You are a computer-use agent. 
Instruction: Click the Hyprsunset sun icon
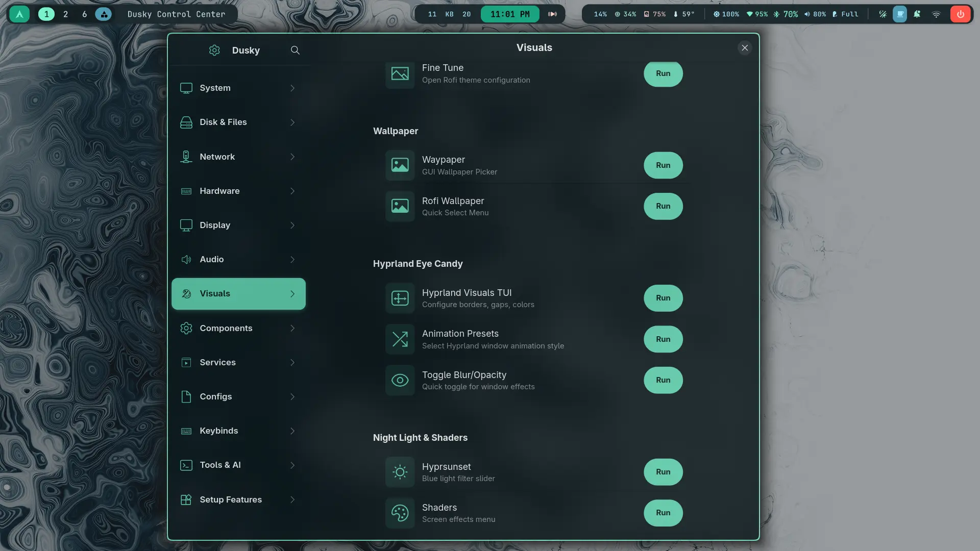400,472
